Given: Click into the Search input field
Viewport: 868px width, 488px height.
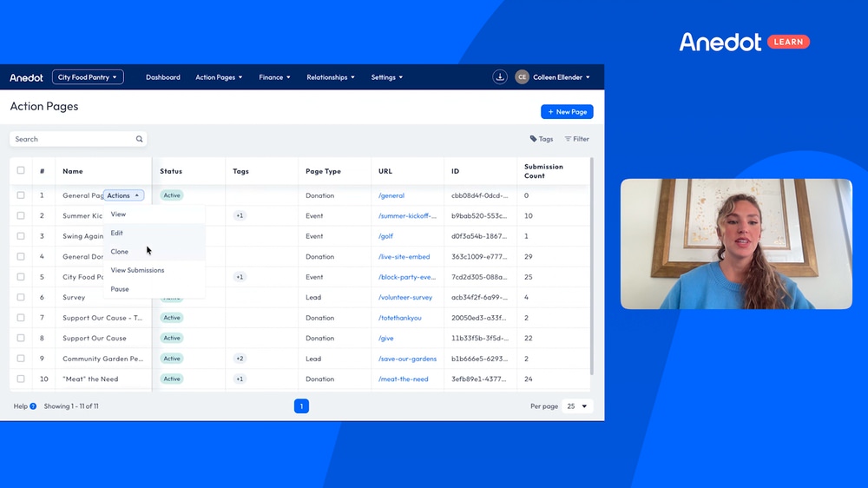Looking at the screenshot, I should 78,139.
